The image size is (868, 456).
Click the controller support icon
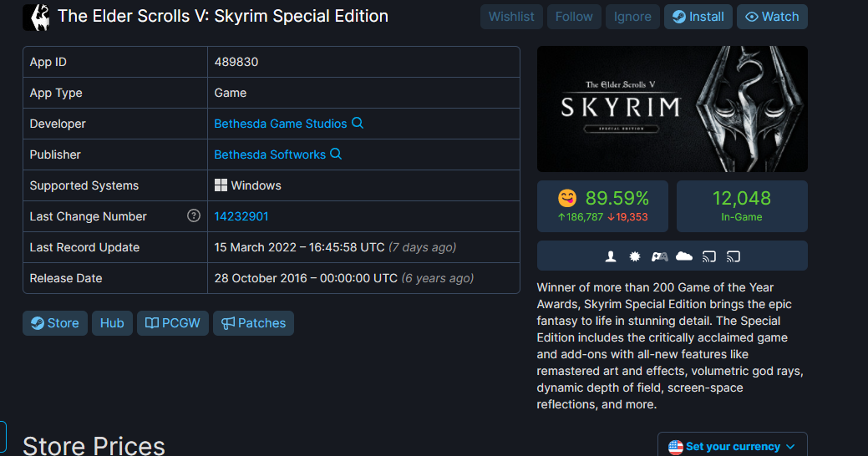tap(659, 256)
